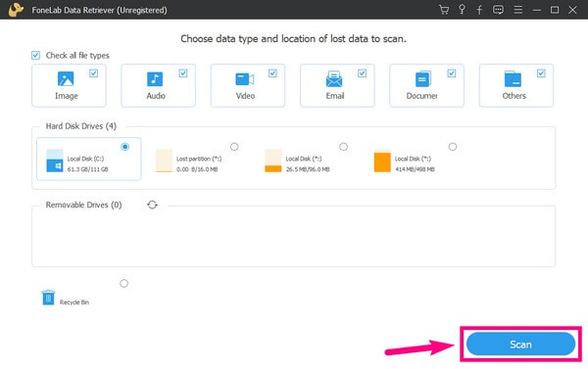Select the Audio file type tile

pyautogui.click(x=158, y=85)
